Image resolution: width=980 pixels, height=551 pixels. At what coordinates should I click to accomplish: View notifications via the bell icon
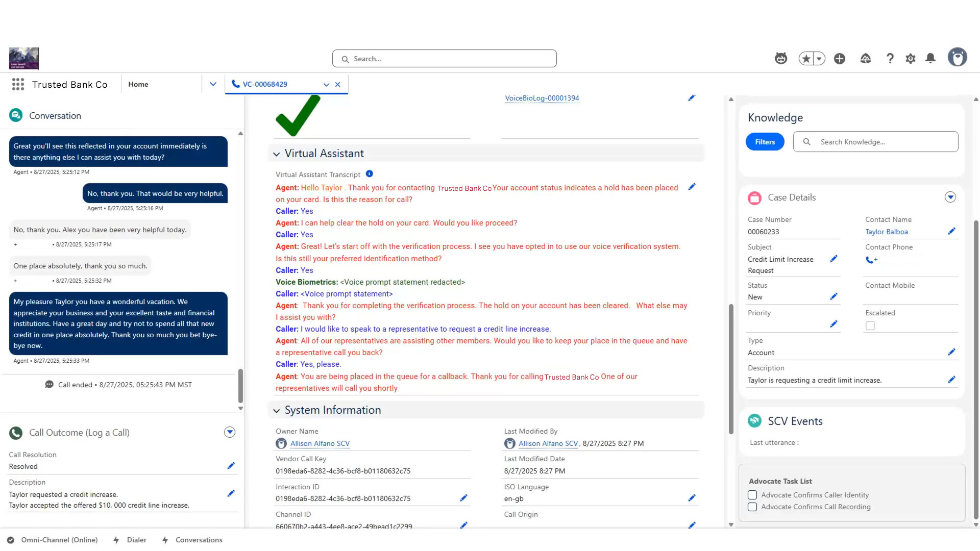point(930,58)
